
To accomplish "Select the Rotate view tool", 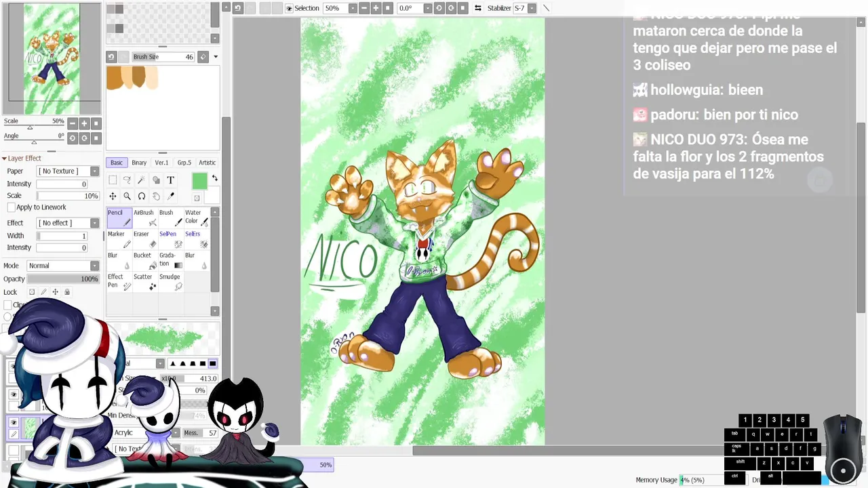I will (141, 196).
